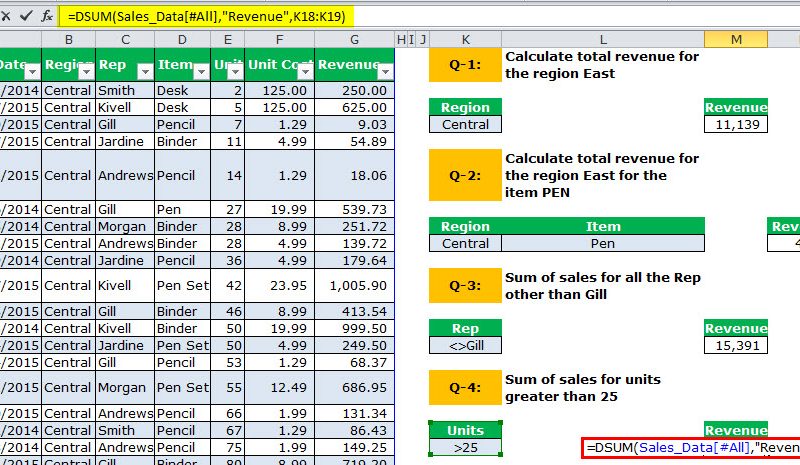Select cell with revenue 686.95
This screenshot has width=800, height=465.
pos(355,387)
